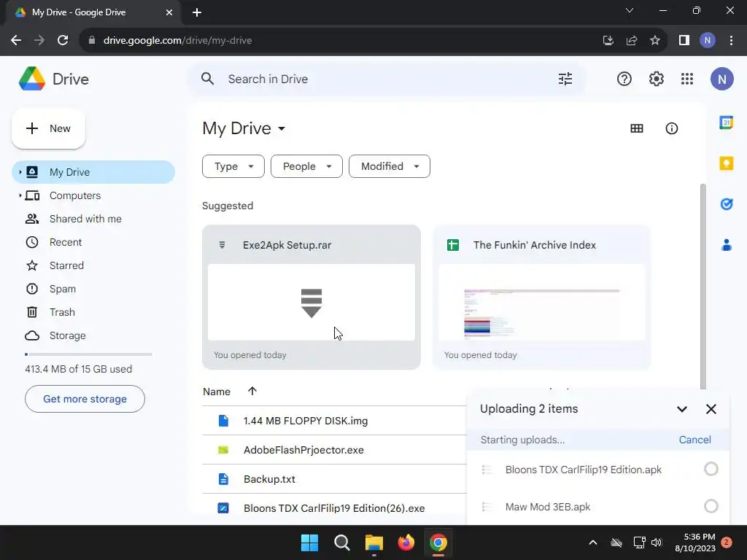Switch to grid layout view
The height and width of the screenshot is (560, 747).
[636, 128]
